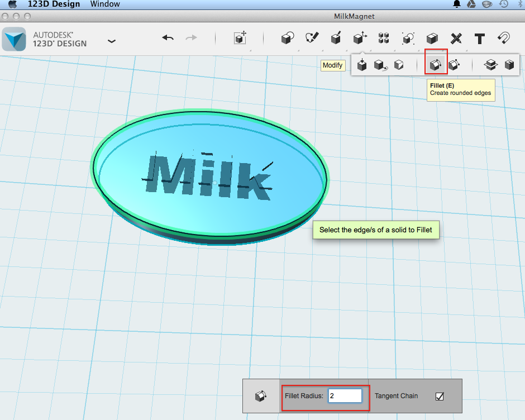Open the Time Machine menu bar icon

click(x=504, y=4)
